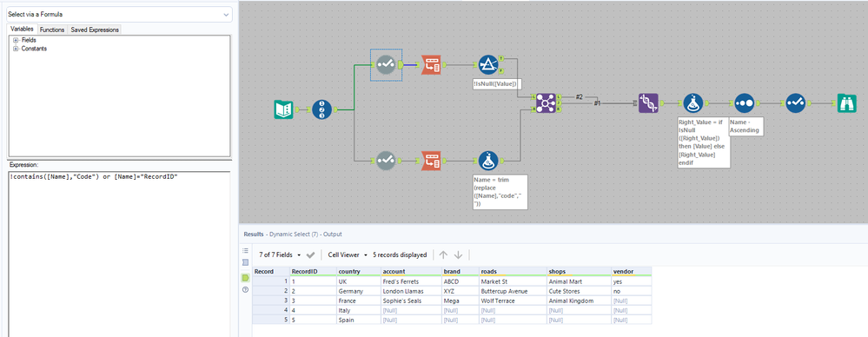Select the Spain country cell

click(358, 320)
